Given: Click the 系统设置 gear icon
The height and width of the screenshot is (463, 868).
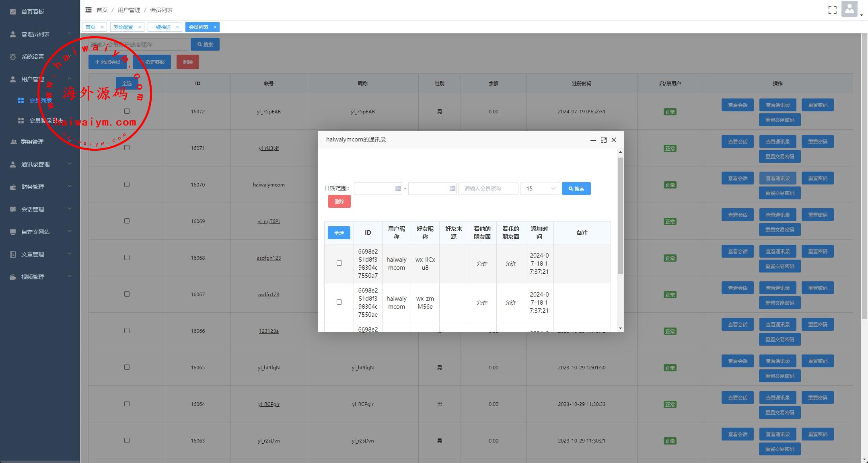Looking at the screenshot, I should pyautogui.click(x=13, y=57).
